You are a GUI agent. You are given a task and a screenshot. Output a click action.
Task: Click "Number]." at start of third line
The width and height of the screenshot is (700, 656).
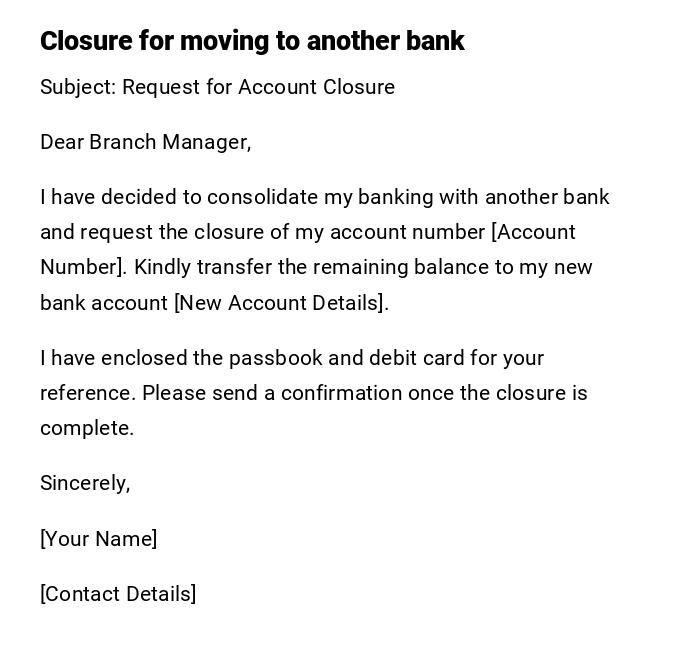83,267
